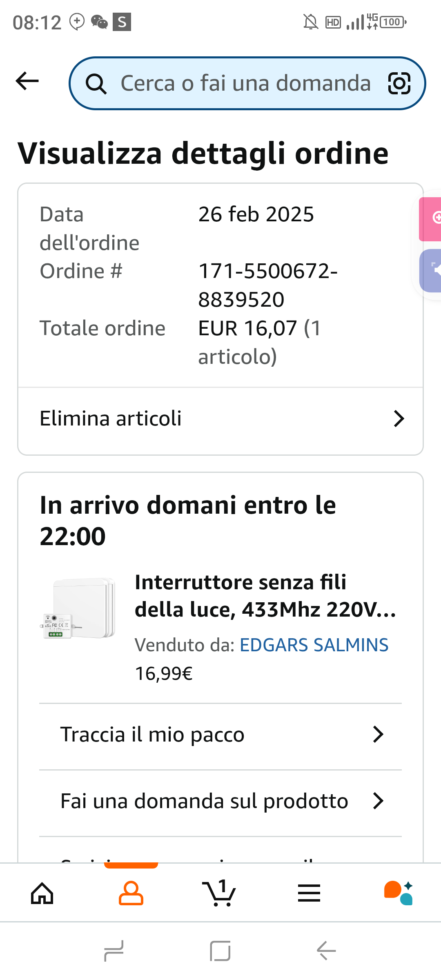
Task: Expand Elimina articoli chevron
Action: tap(399, 419)
